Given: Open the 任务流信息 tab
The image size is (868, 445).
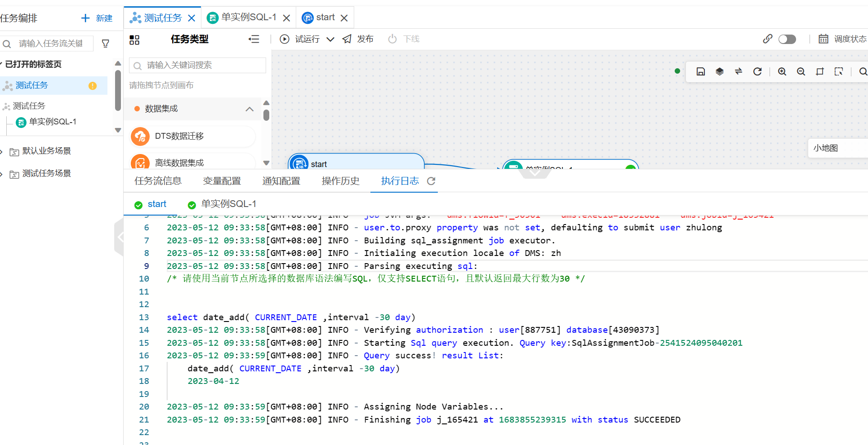Looking at the screenshot, I should (x=158, y=181).
